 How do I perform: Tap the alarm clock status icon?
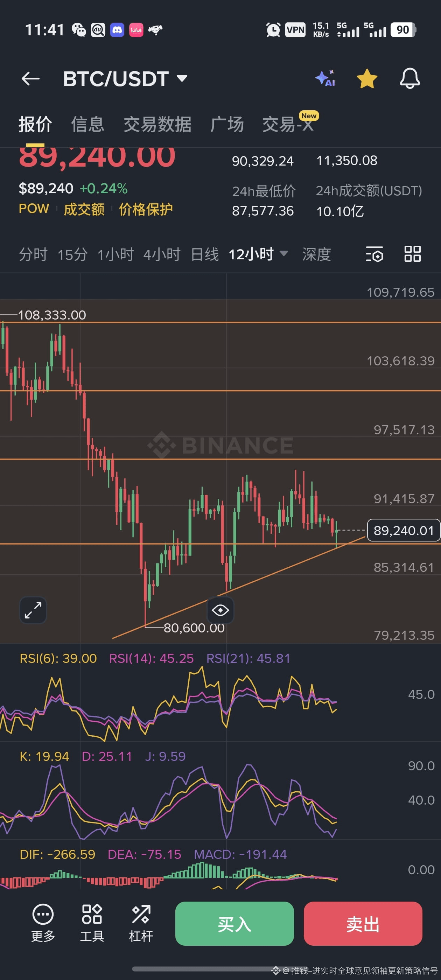273,30
